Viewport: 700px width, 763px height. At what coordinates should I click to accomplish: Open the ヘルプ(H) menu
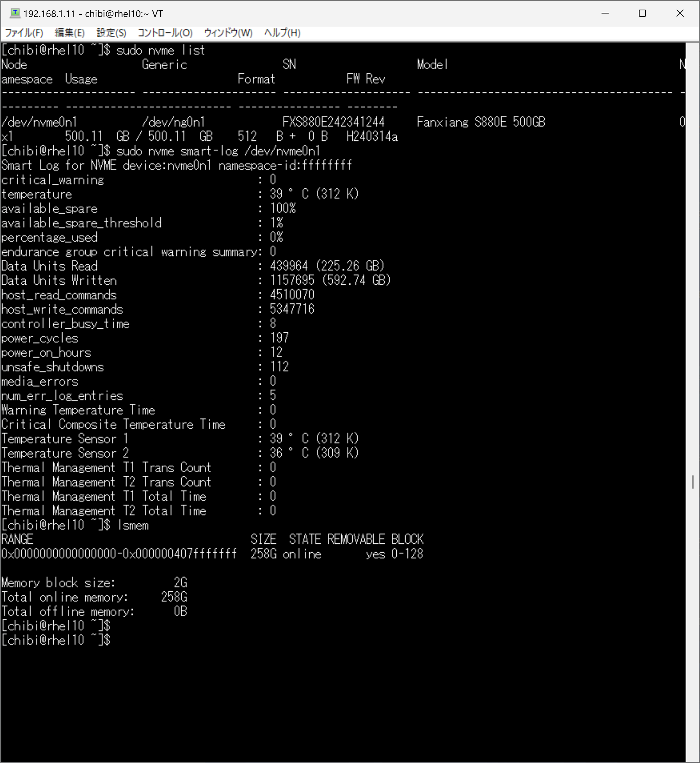tap(283, 33)
